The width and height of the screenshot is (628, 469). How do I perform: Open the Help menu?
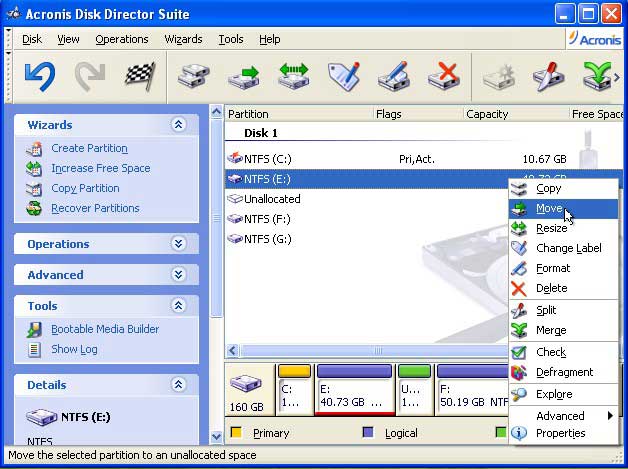click(270, 39)
